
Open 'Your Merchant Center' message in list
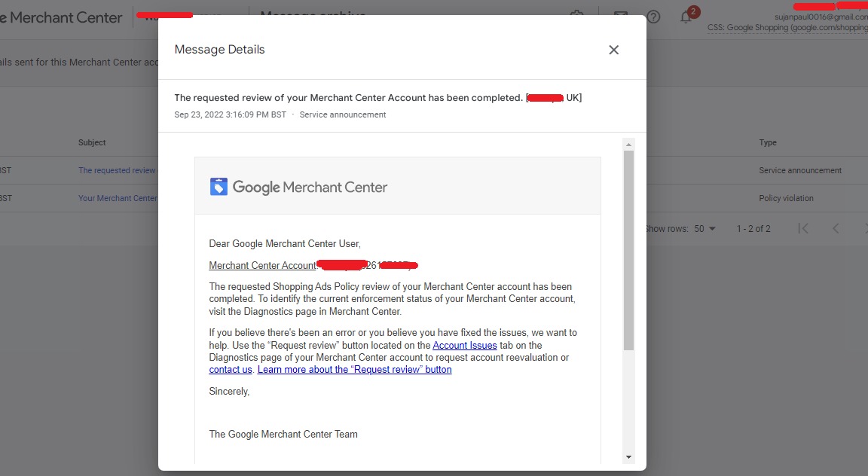pos(118,198)
